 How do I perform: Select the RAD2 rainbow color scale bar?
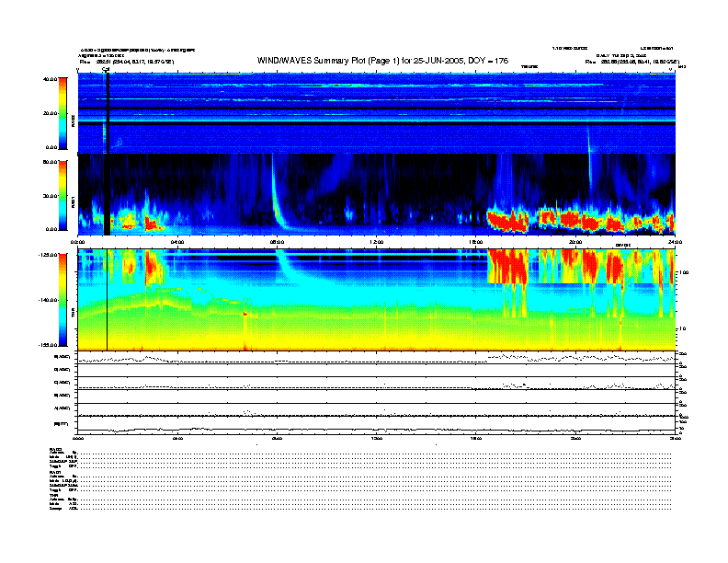[x=63, y=113]
